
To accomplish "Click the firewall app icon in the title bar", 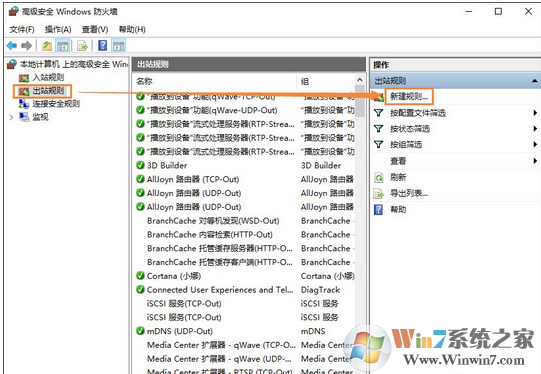I will click(13, 11).
